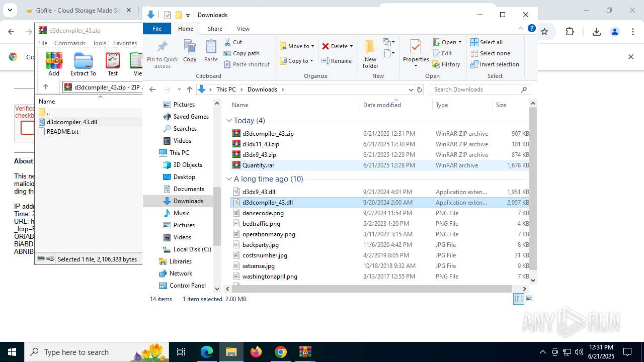Screen dimensions: 644x362
Task: Open History in ribbon
Action: pyautogui.click(x=446, y=64)
